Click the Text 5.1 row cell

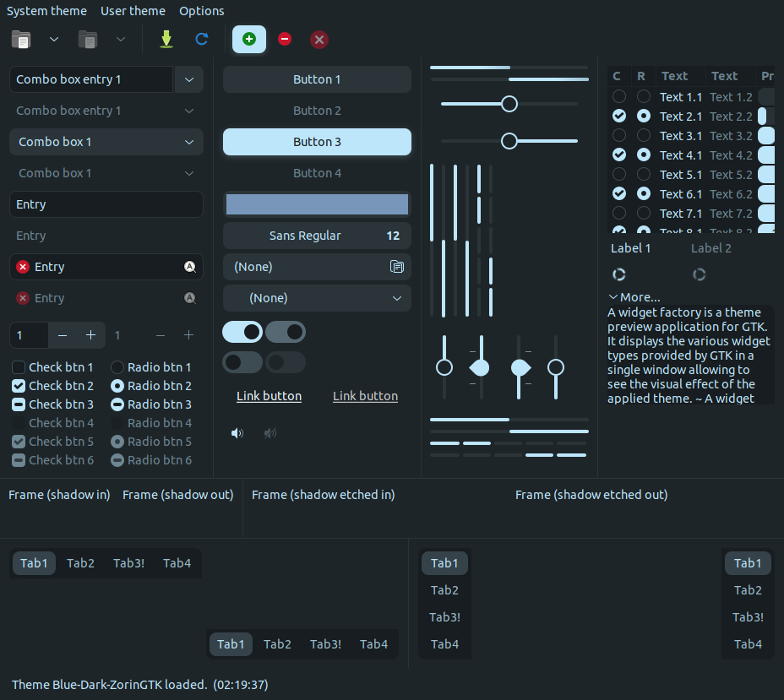680,175
